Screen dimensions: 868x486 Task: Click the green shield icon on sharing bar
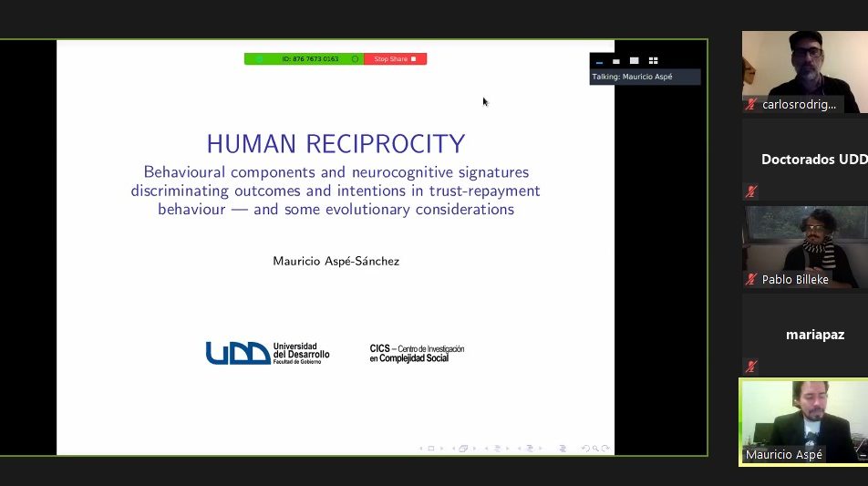point(259,59)
